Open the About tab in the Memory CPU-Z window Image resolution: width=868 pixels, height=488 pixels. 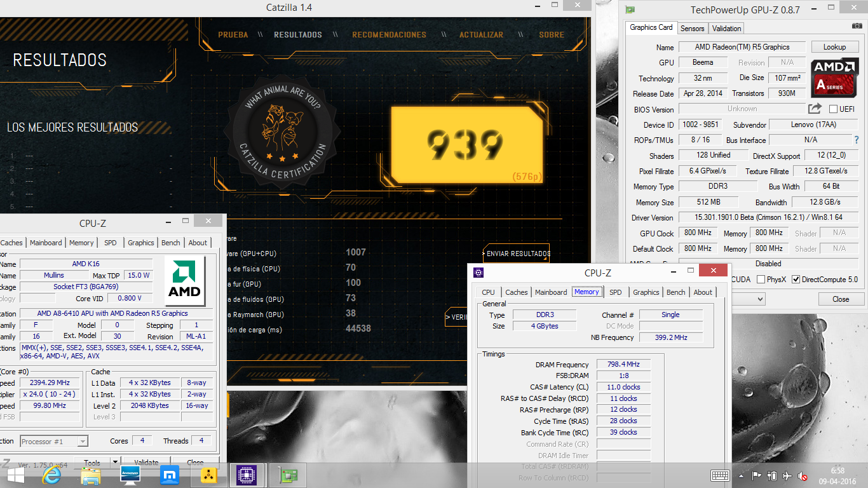[x=703, y=292]
